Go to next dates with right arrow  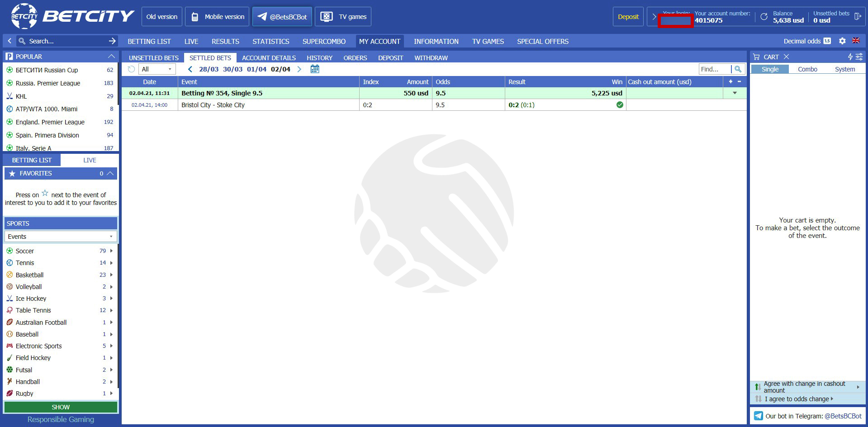click(299, 69)
